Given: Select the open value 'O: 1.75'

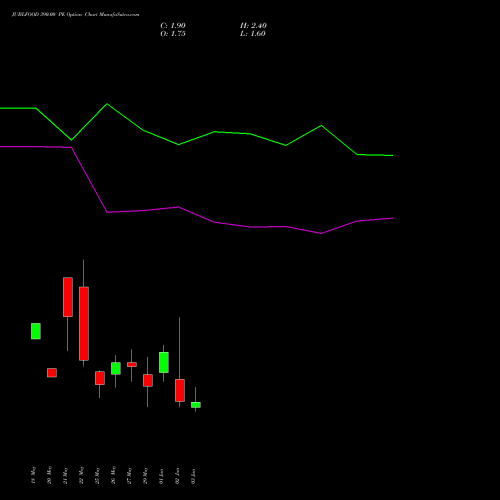Looking at the screenshot, I should pyautogui.click(x=173, y=34).
